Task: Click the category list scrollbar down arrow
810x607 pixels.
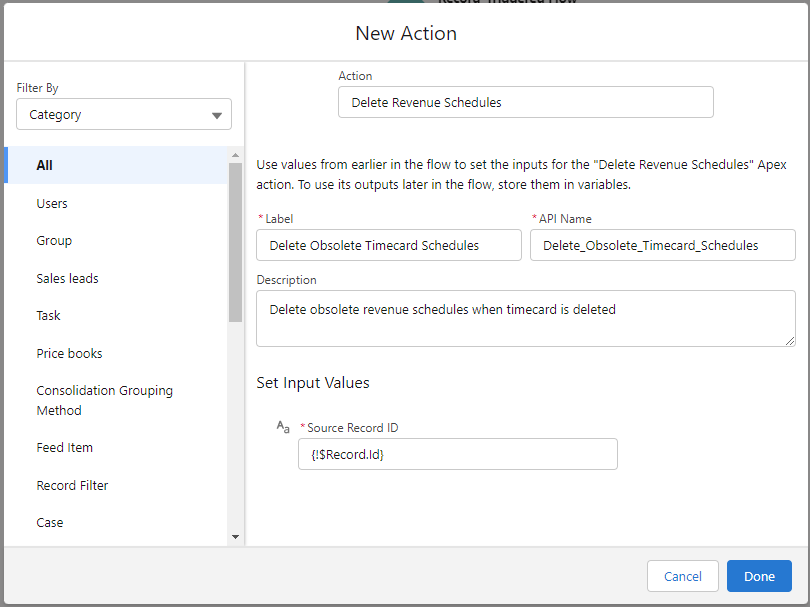Action: pyautogui.click(x=236, y=537)
